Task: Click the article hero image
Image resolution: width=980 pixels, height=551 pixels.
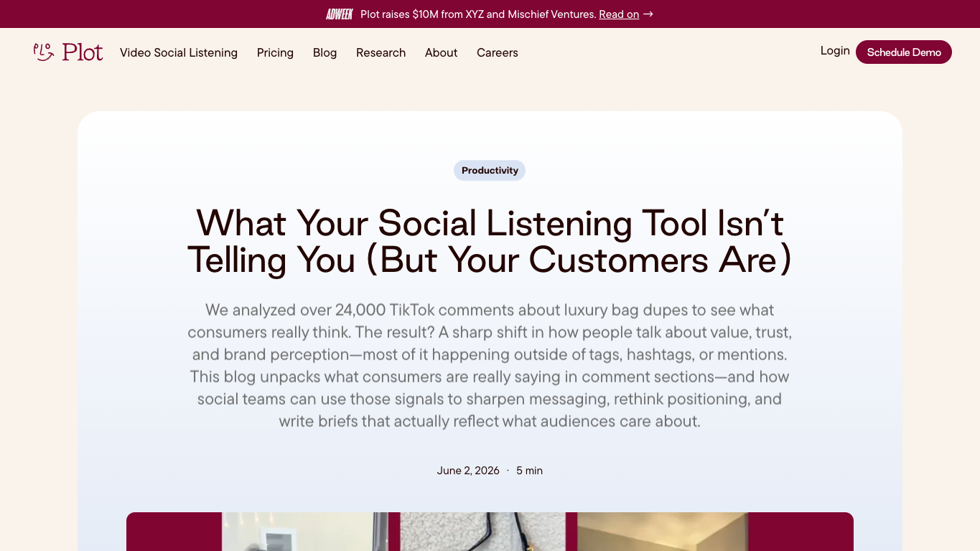Action: pos(490,532)
